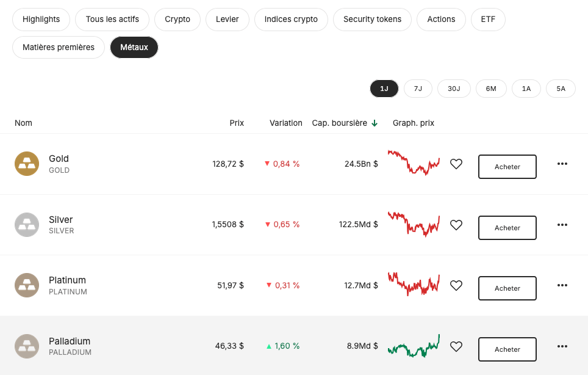This screenshot has width=588, height=375.
Task: Click Acheter on the Gold row
Action: [507, 166]
